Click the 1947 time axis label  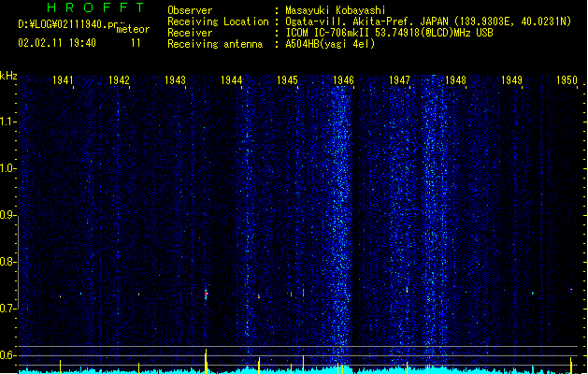[x=399, y=79]
